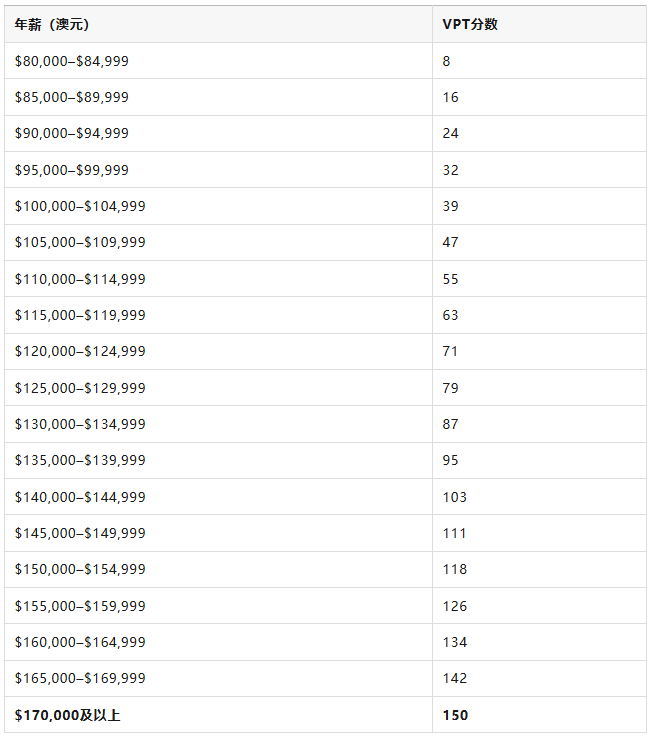652x740 pixels.
Task: Select the VPT score 142 cell
Action: (x=539, y=679)
